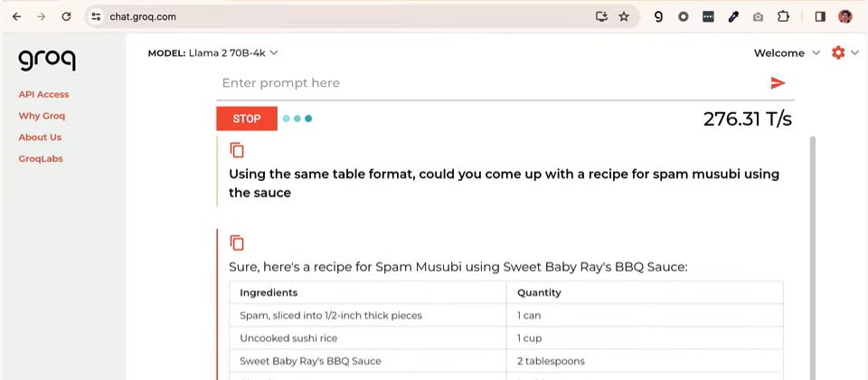
Task: Click the chat response scrollbar
Action: 812,258
